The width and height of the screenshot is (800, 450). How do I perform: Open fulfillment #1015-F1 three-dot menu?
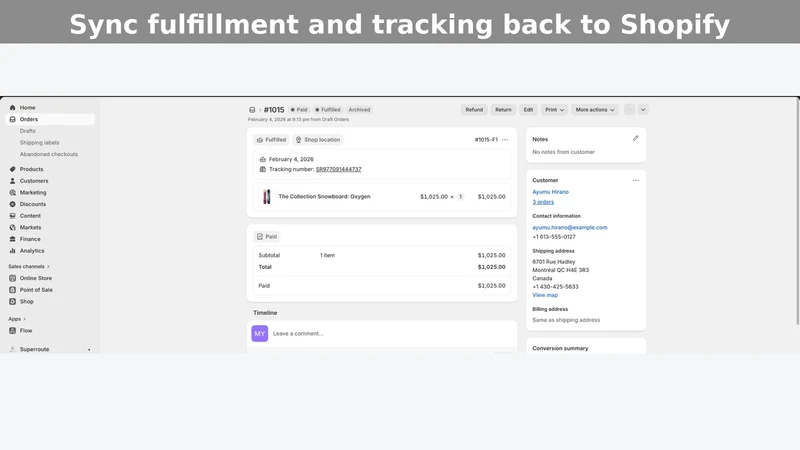pyautogui.click(x=505, y=140)
